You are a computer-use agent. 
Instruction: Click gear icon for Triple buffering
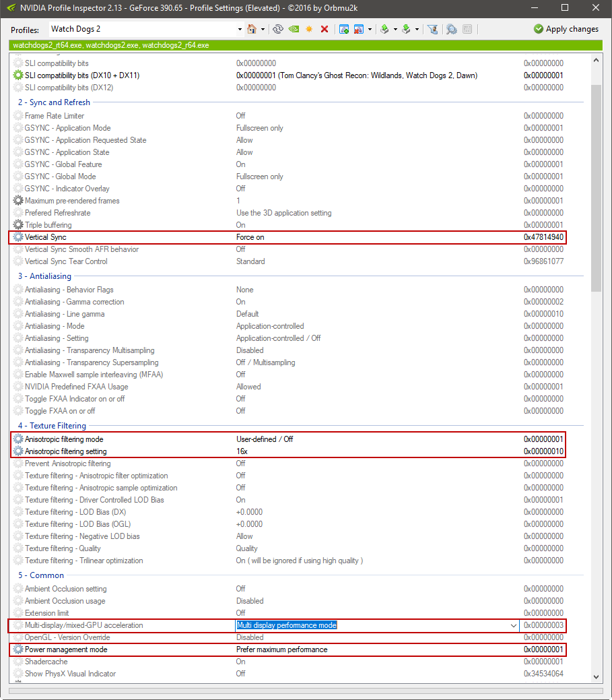point(18,225)
